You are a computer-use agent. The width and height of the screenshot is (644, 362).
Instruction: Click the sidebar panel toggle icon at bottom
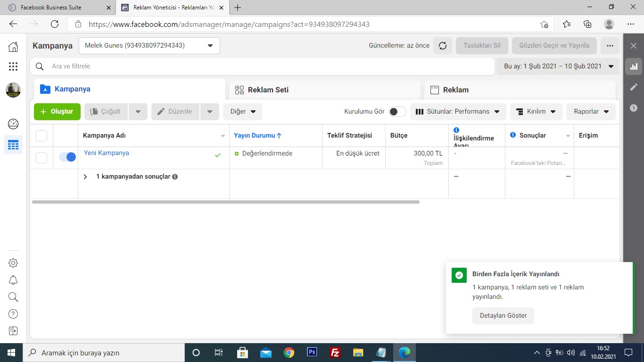tap(13, 331)
